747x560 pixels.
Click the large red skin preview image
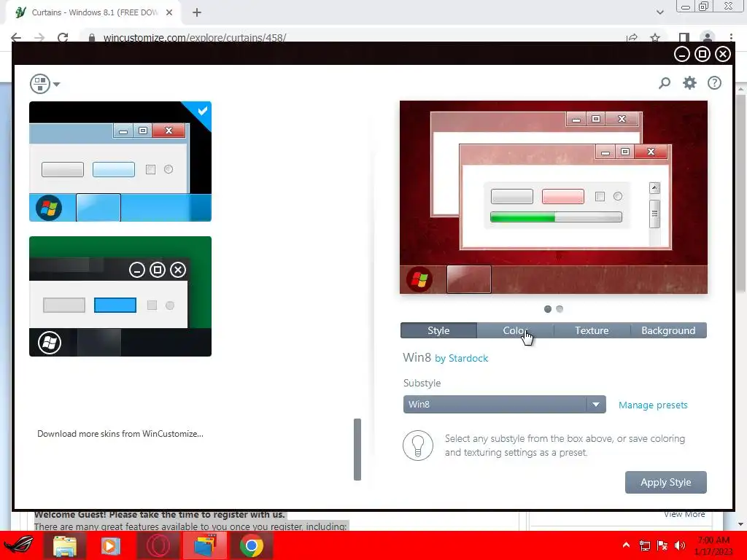tap(554, 197)
